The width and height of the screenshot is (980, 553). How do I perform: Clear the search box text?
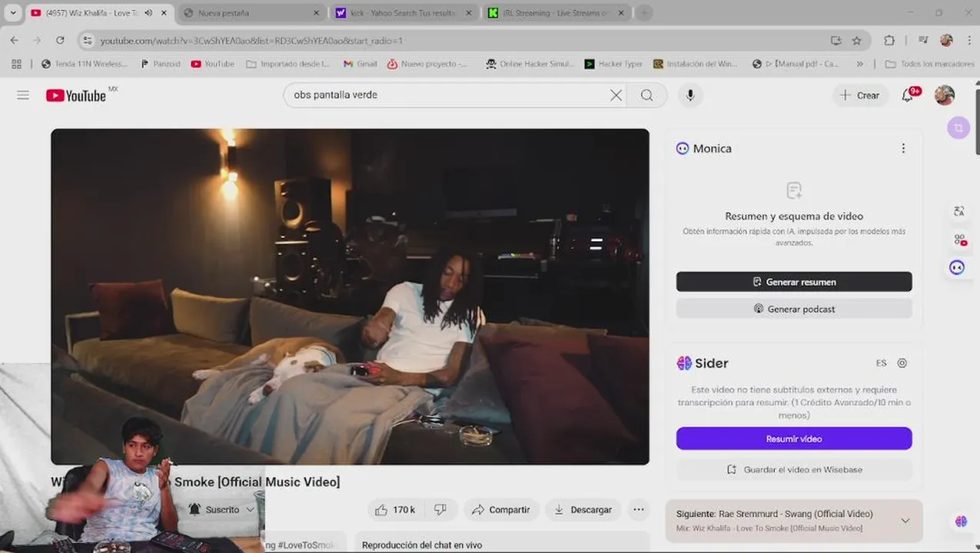coord(616,95)
